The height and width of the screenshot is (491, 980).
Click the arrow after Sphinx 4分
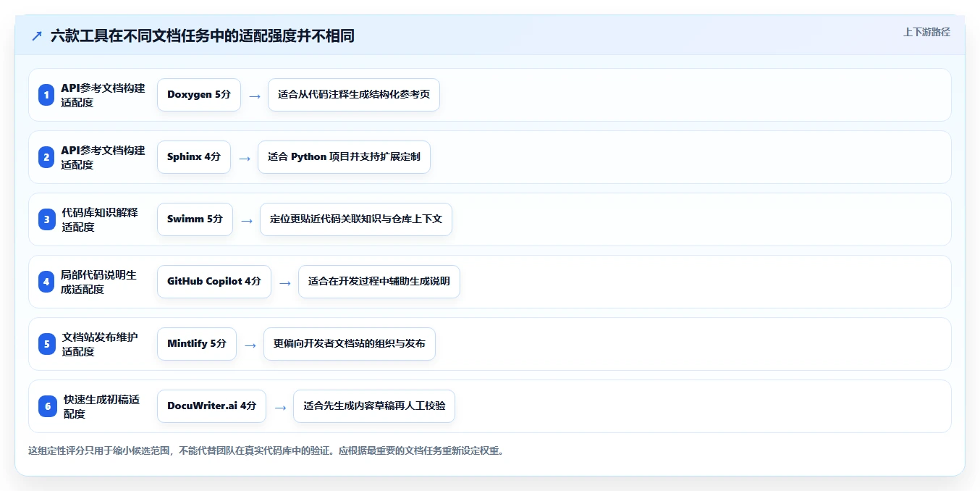pos(245,158)
